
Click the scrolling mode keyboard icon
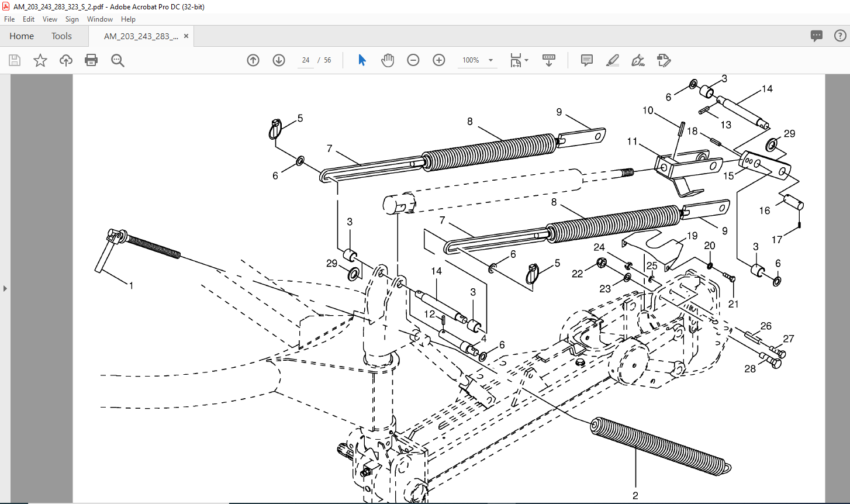click(549, 60)
